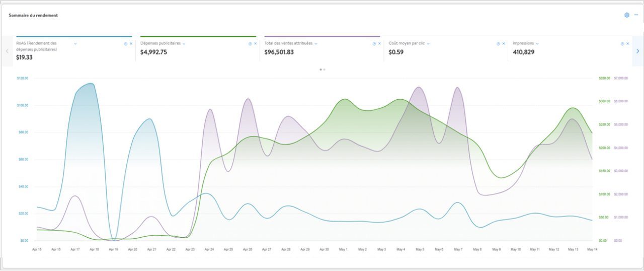This screenshot has width=644, height=271.
Task: Expand the RoAS metric dropdown
Action: 75,44
